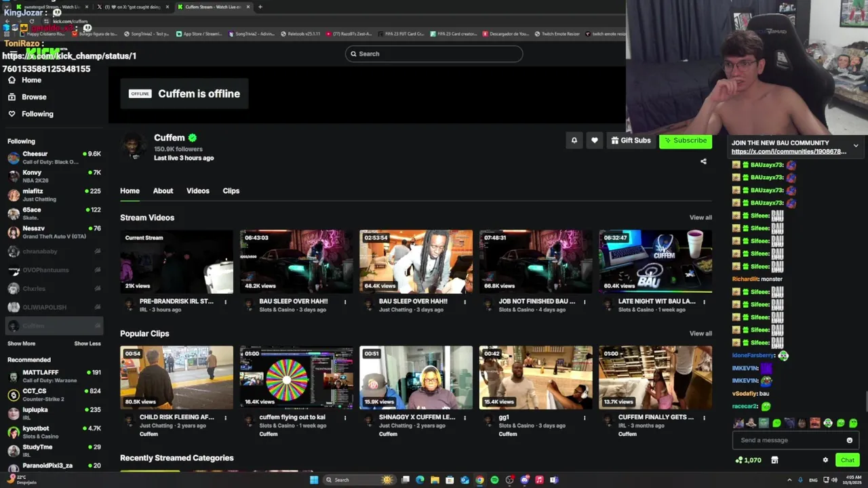The width and height of the screenshot is (868, 488).
Task: Open the Clips channel tab
Action: point(231,191)
